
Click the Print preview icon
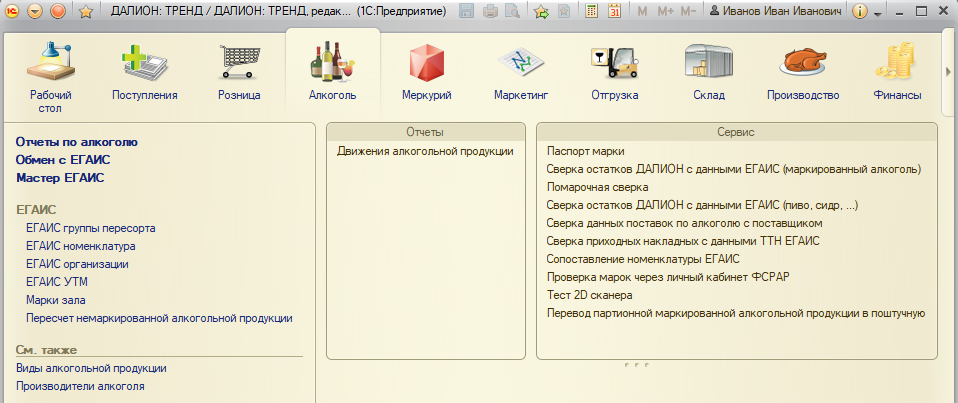[511, 11]
